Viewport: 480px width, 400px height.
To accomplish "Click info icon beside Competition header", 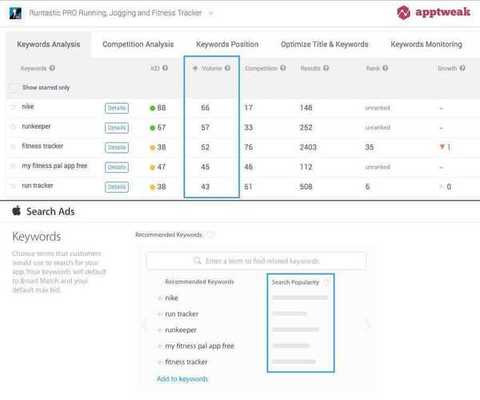I will click(283, 68).
